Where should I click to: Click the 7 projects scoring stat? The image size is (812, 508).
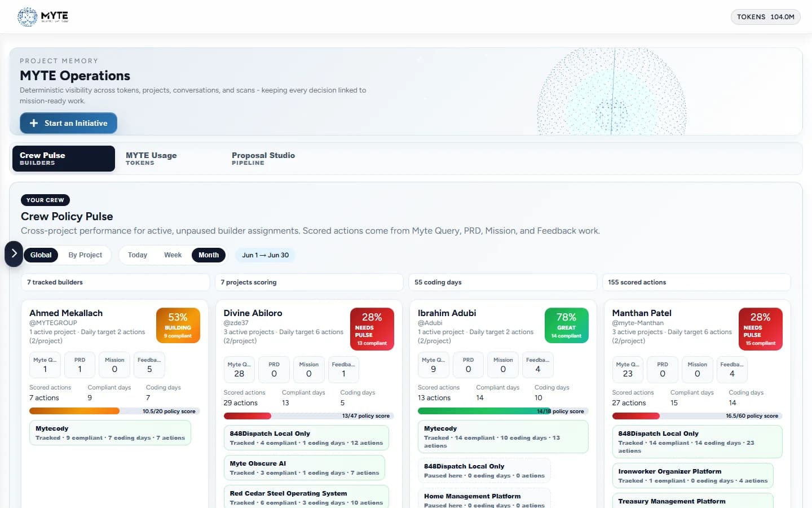pos(309,282)
